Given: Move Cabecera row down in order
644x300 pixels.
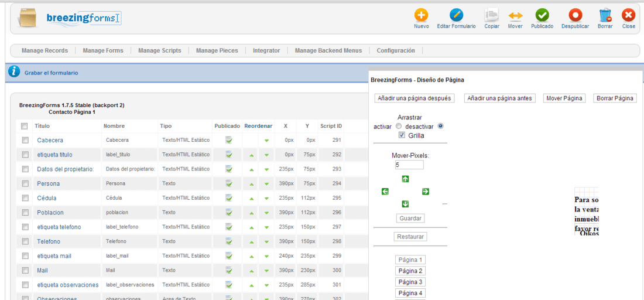Looking at the screenshot, I should click(x=266, y=141).
